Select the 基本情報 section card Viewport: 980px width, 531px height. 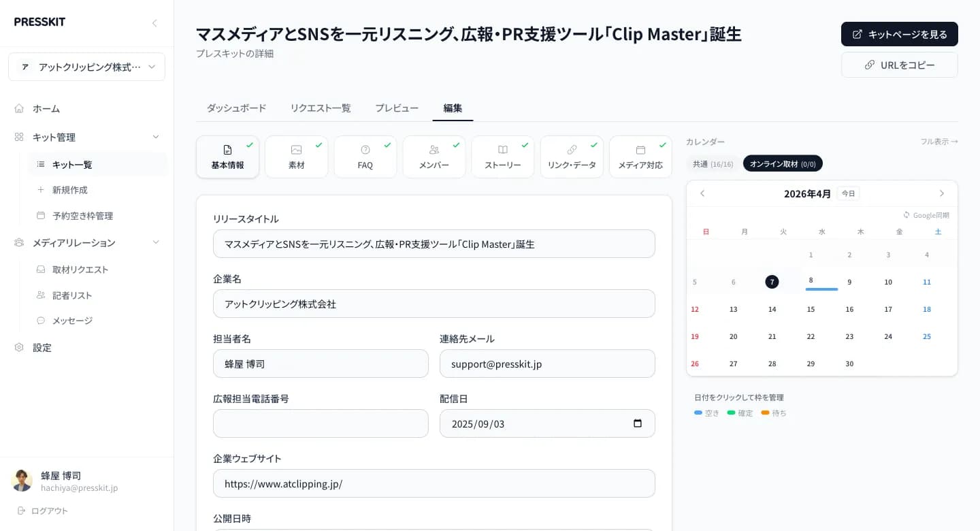pos(228,157)
